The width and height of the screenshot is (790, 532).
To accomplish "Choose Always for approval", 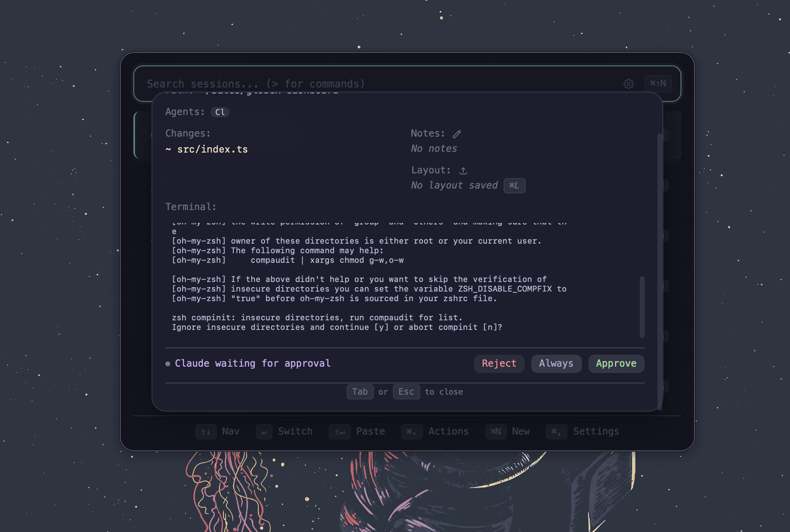I will click(556, 363).
